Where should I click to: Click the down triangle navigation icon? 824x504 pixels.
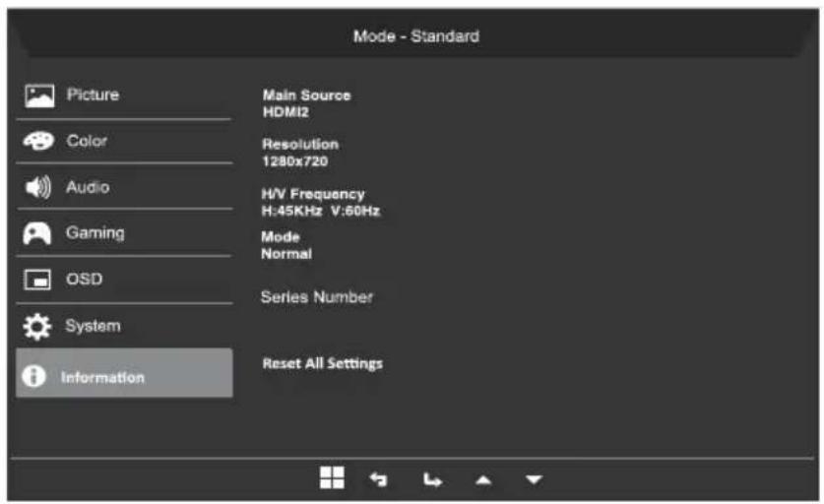point(534,479)
